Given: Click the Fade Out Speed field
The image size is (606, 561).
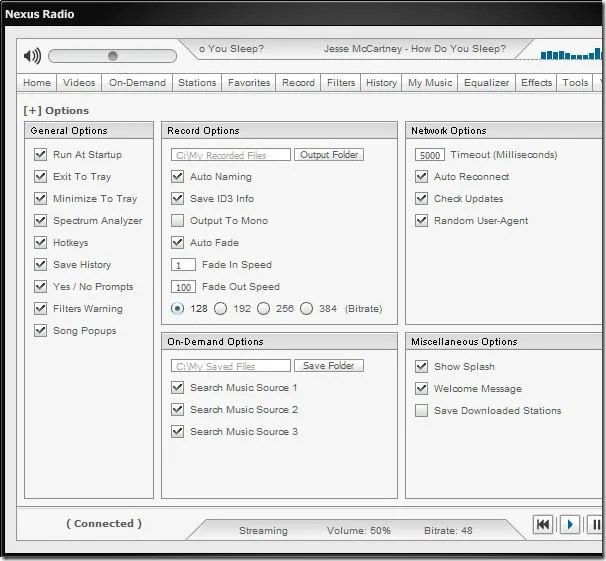Looking at the screenshot, I should point(183,287).
